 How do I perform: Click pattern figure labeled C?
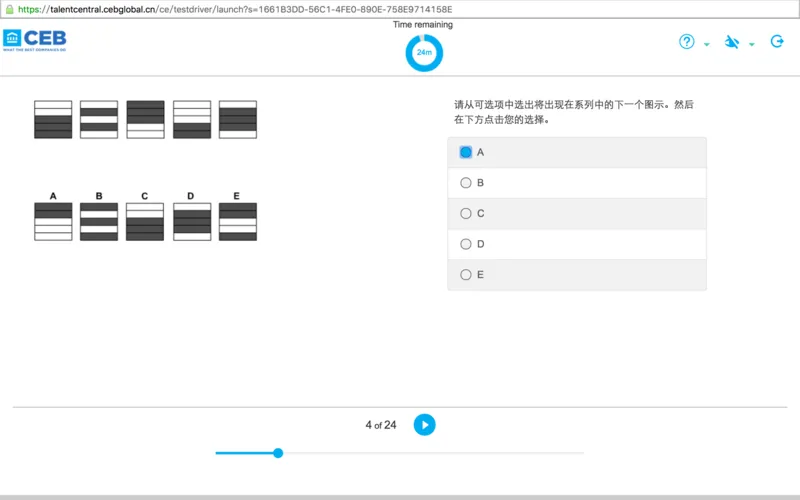point(145,221)
